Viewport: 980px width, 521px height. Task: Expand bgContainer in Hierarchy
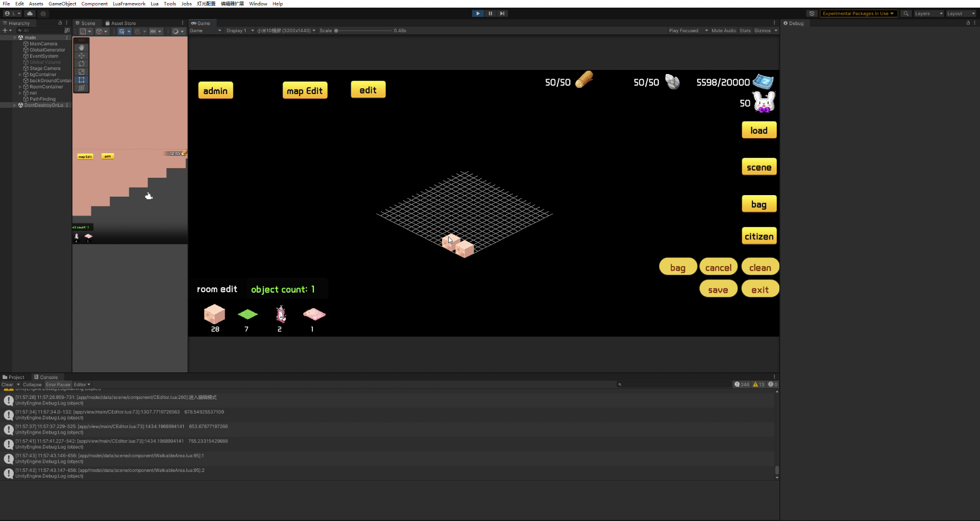click(x=20, y=75)
